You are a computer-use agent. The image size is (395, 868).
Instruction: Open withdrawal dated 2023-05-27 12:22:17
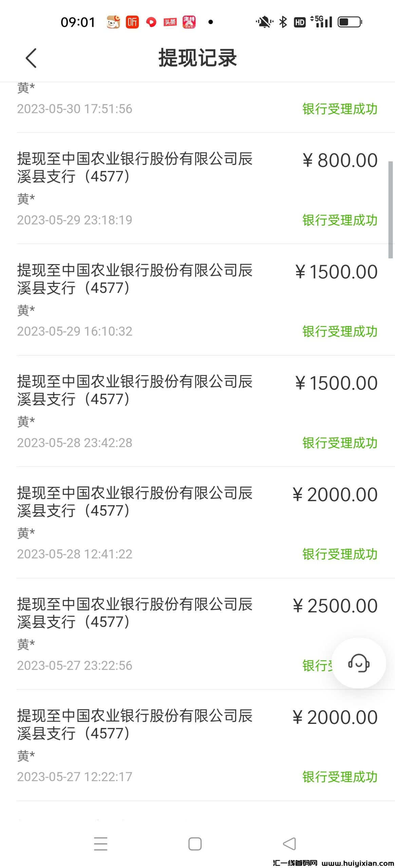pyautogui.click(x=197, y=745)
